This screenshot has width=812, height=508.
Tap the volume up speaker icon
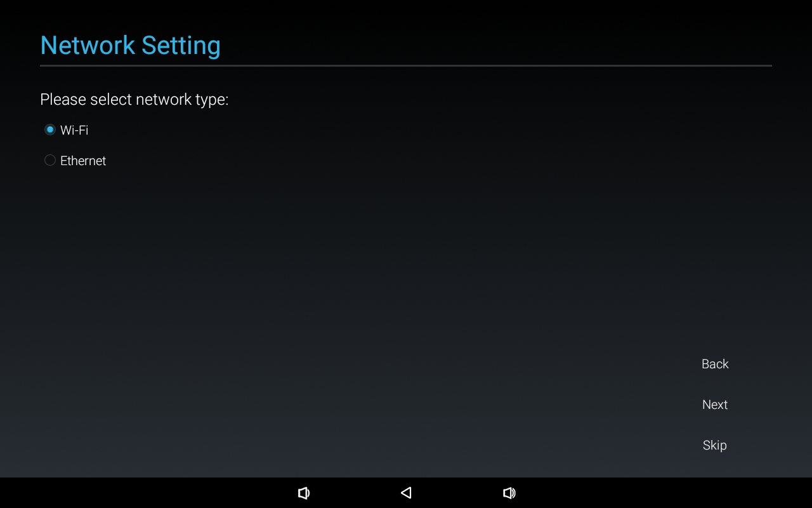tap(509, 493)
